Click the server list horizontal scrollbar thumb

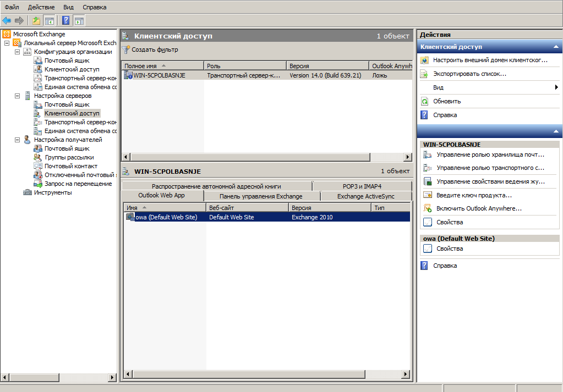pos(250,157)
